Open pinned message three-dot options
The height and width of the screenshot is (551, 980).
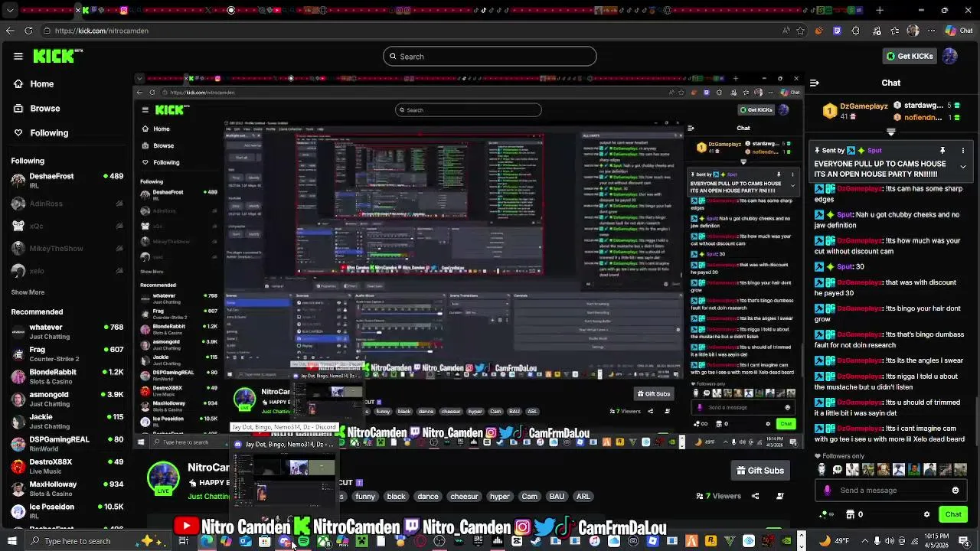pyautogui.click(x=963, y=151)
